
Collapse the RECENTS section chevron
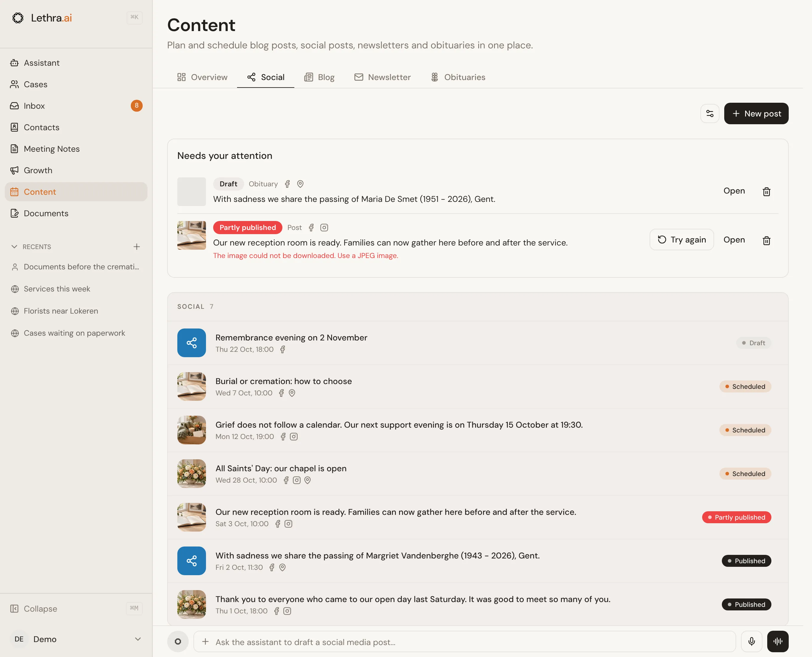(14, 247)
